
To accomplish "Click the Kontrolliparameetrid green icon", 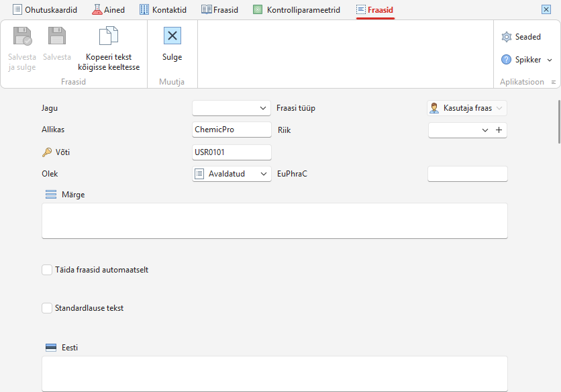I will pos(258,9).
